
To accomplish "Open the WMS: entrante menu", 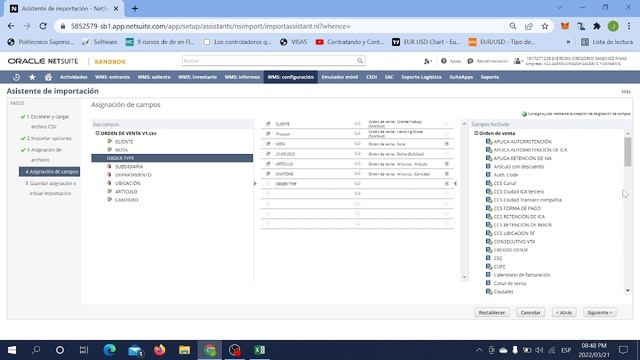I will (112, 77).
